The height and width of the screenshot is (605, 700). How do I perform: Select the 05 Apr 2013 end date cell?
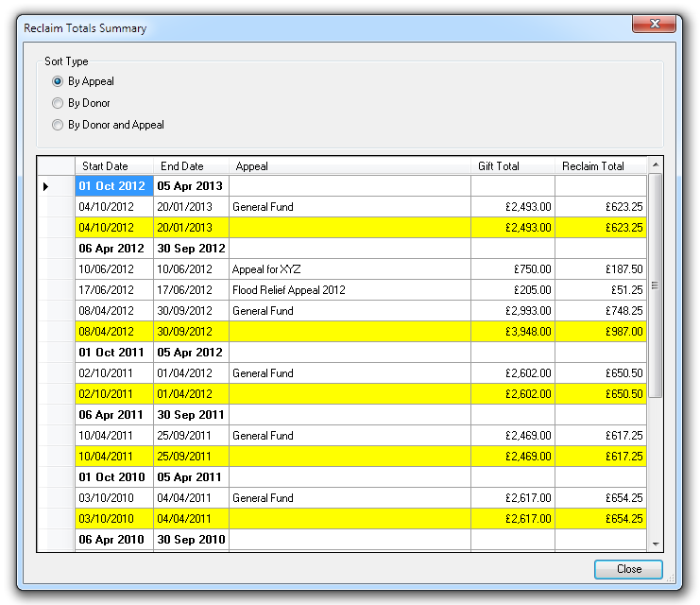click(x=191, y=186)
